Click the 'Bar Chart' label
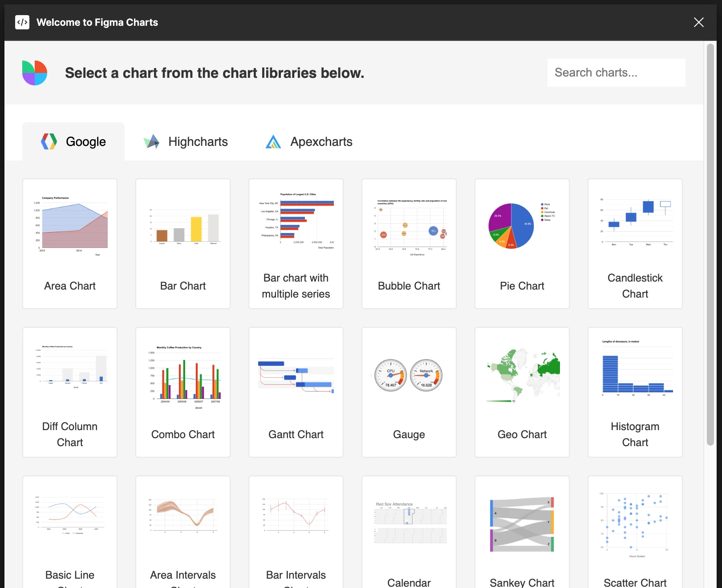This screenshot has height=588, width=722. (183, 286)
